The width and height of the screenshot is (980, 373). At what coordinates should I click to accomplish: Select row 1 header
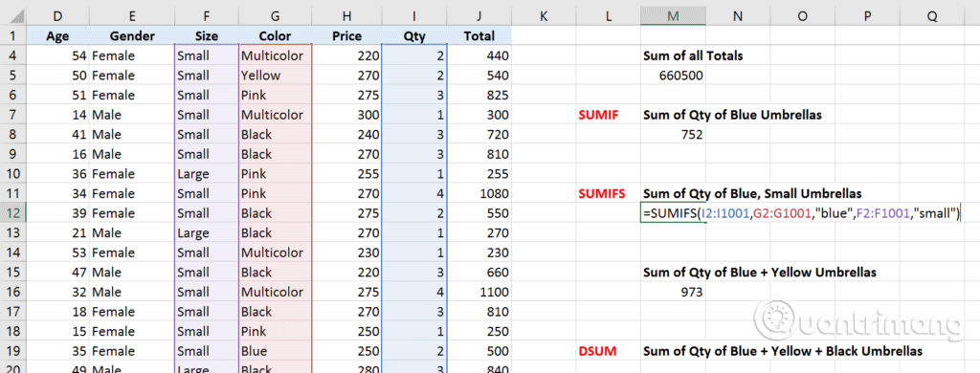(13, 36)
